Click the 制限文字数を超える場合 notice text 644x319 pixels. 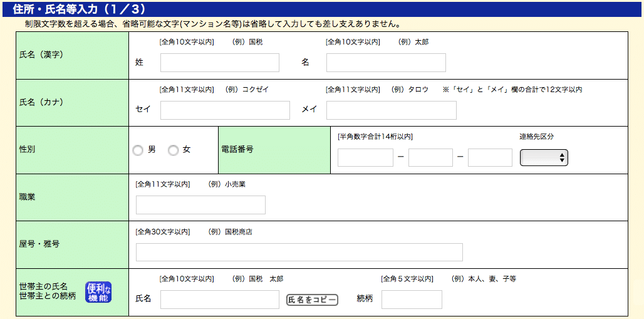[212, 24]
